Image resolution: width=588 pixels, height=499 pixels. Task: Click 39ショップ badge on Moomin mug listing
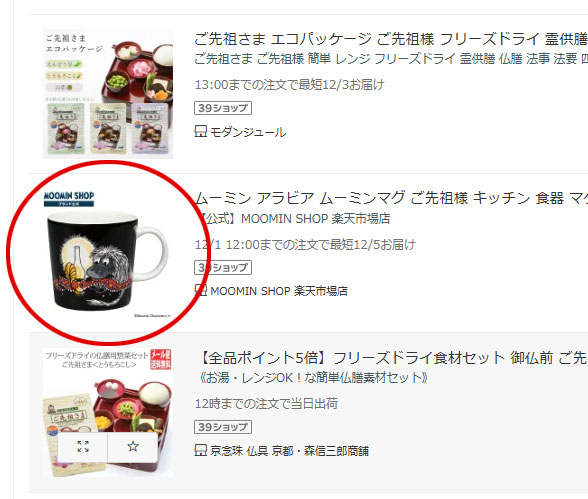coord(223,267)
